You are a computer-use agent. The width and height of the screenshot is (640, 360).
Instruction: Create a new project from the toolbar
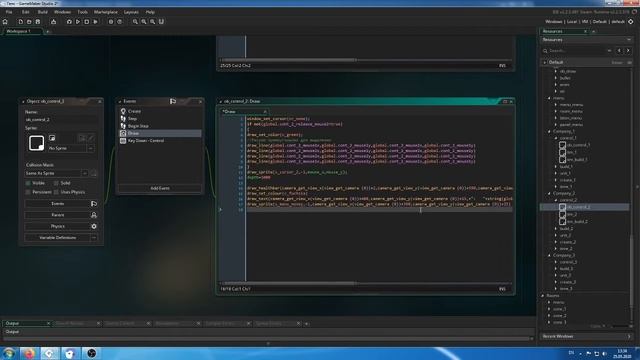click(x=20, y=22)
